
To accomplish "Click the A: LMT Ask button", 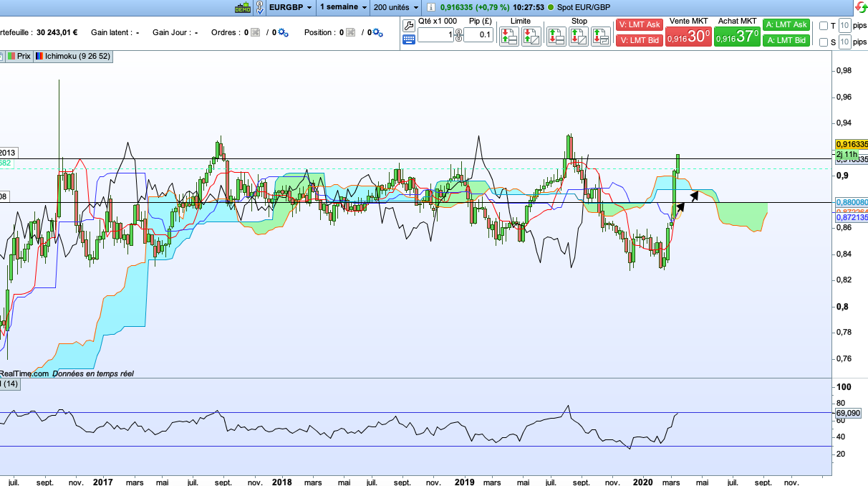I will (x=786, y=25).
